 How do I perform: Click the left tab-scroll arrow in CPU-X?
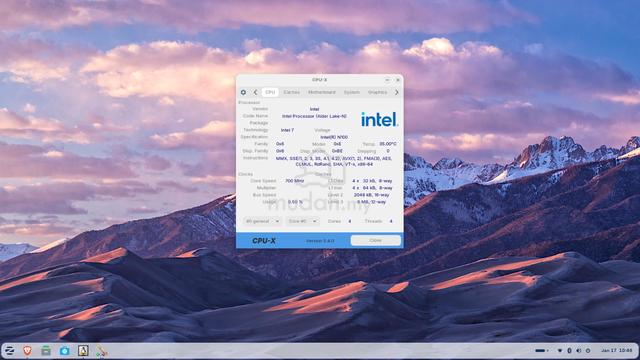pyautogui.click(x=256, y=92)
